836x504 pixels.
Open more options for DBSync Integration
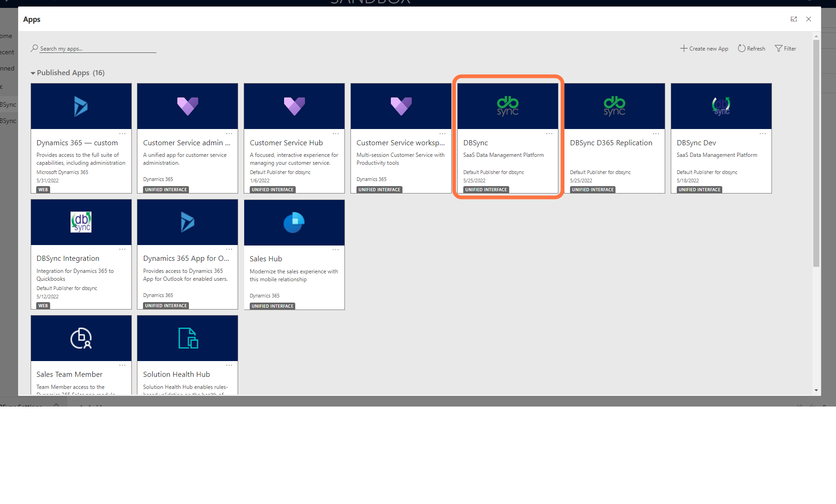point(123,249)
